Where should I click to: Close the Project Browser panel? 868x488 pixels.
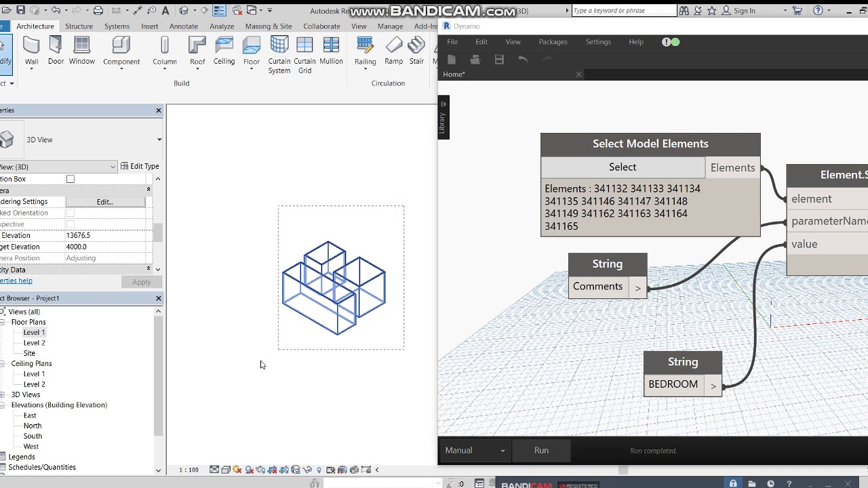[x=159, y=298]
